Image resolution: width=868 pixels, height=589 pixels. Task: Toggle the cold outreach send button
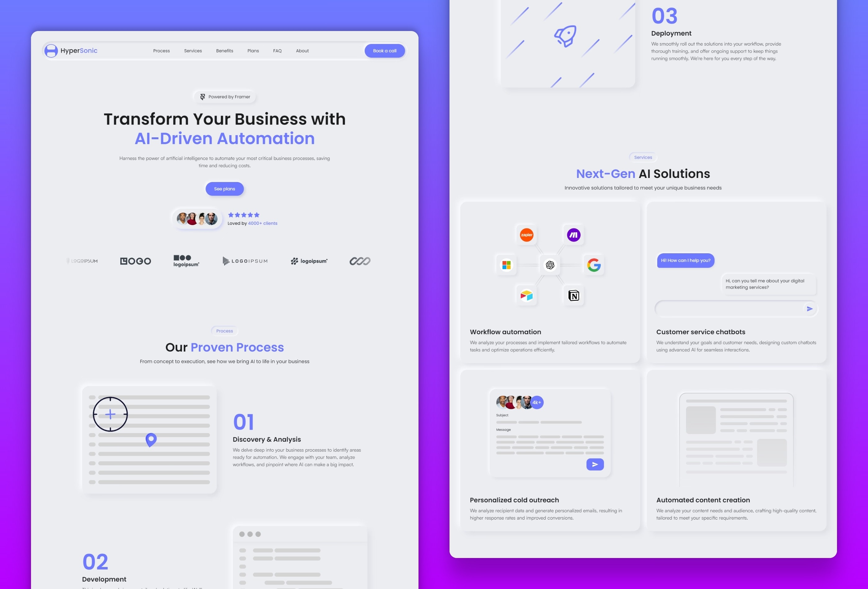(595, 464)
